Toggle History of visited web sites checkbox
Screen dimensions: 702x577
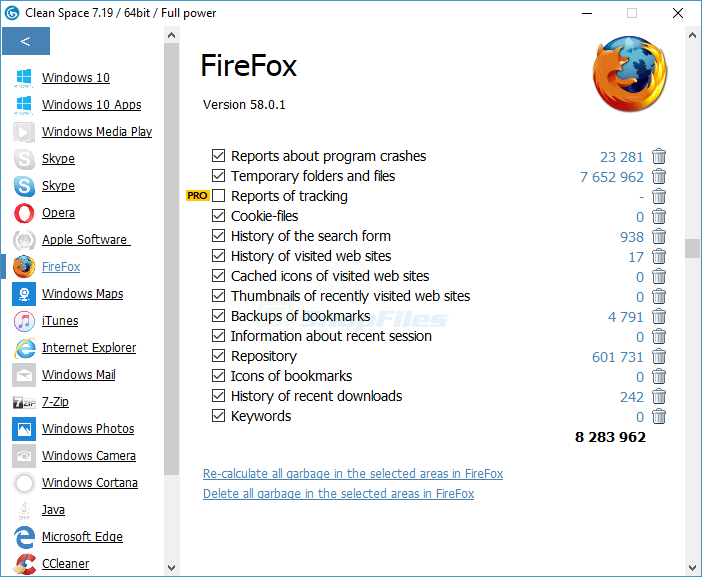[x=218, y=256]
